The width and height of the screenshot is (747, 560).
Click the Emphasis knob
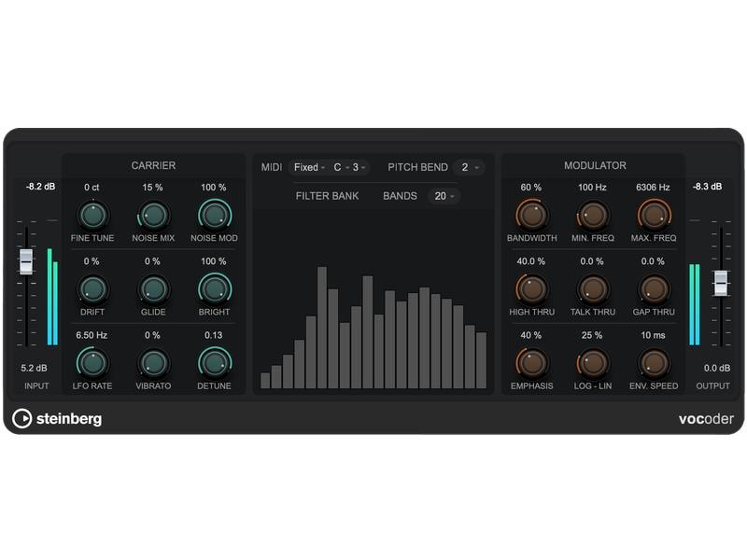tap(531, 363)
